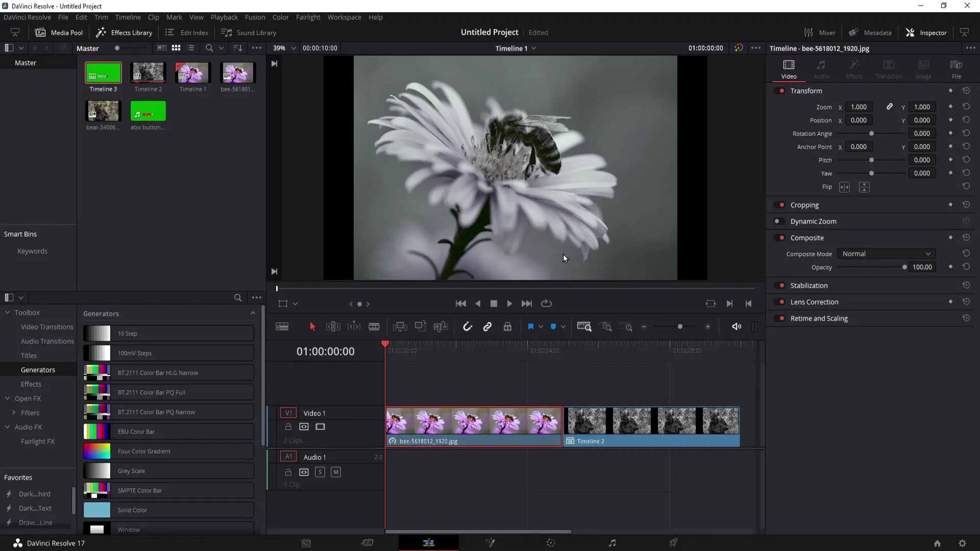Open the Playback menu
Viewport: 980px width, 551px height.
tap(224, 17)
